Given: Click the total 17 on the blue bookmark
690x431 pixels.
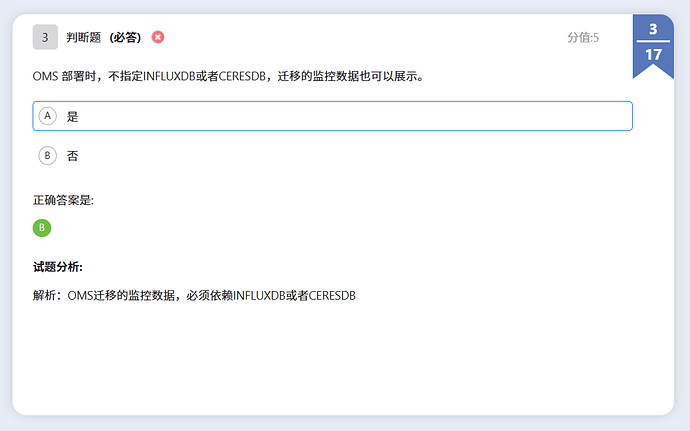Looking at the screenshot, I should (653, 55).
